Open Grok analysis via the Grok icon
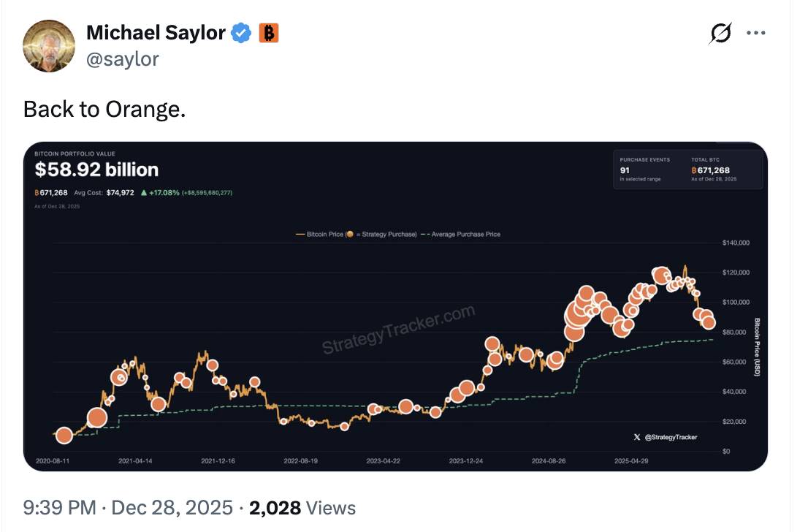The image size is (808, 532). coord(720,32)
